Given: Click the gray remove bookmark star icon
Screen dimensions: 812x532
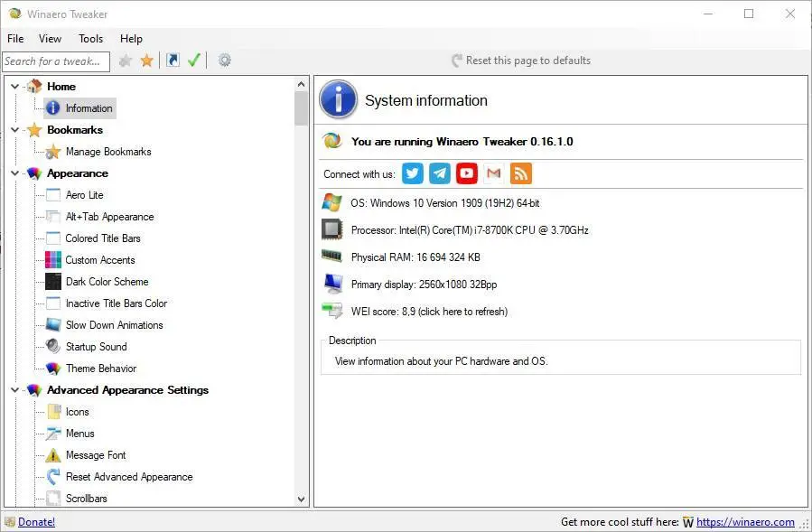Looking at the screenshot, I should [126, 61].
